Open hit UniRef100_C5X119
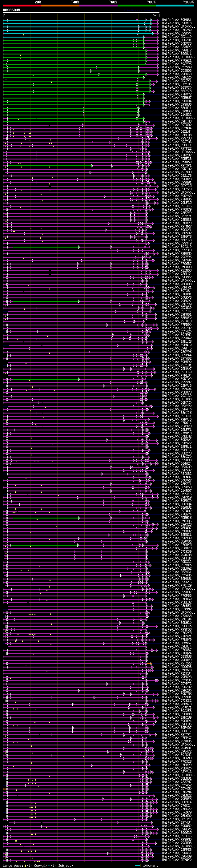The width and height of the screenshot is (197, 868). [177, 37]
